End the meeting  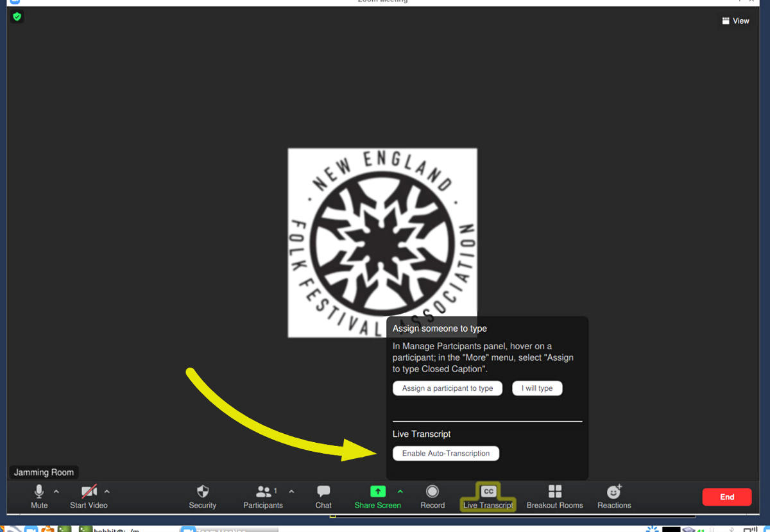pos(726,497)
